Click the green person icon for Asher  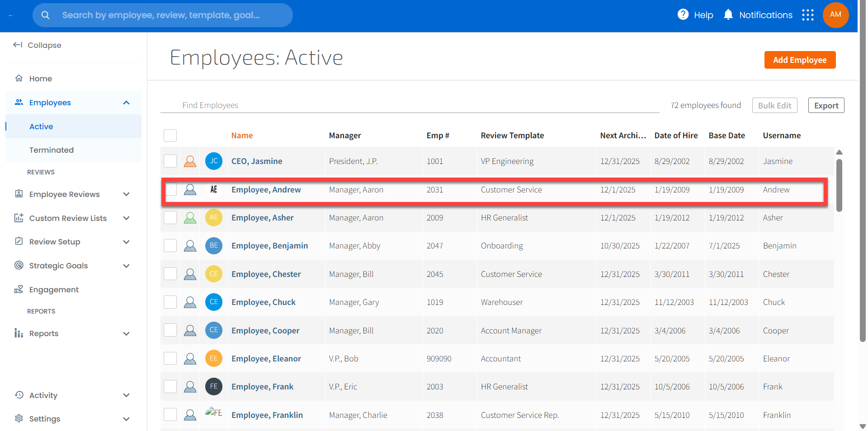tap(190, 218)
